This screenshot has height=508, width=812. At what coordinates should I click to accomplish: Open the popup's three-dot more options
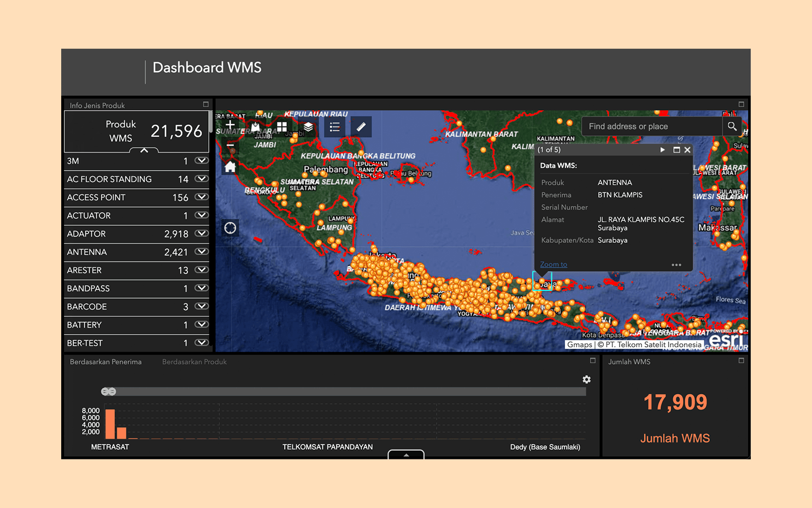tap(676, 265)
